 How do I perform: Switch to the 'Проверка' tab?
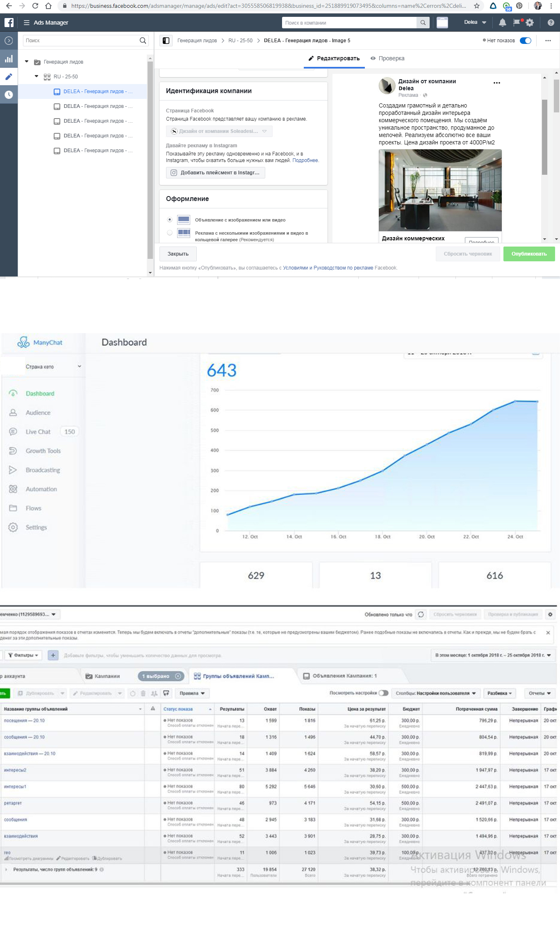[x=387, y=58]
